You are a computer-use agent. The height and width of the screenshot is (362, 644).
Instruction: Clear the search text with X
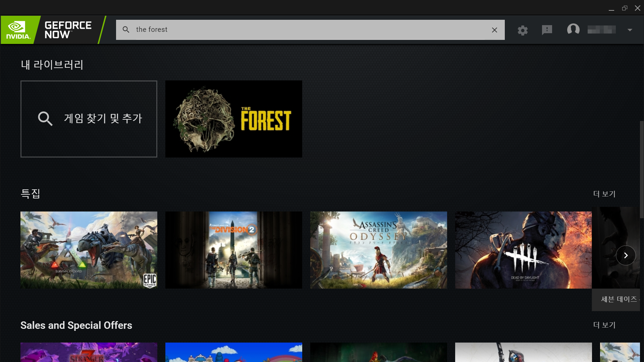point(494,30)
